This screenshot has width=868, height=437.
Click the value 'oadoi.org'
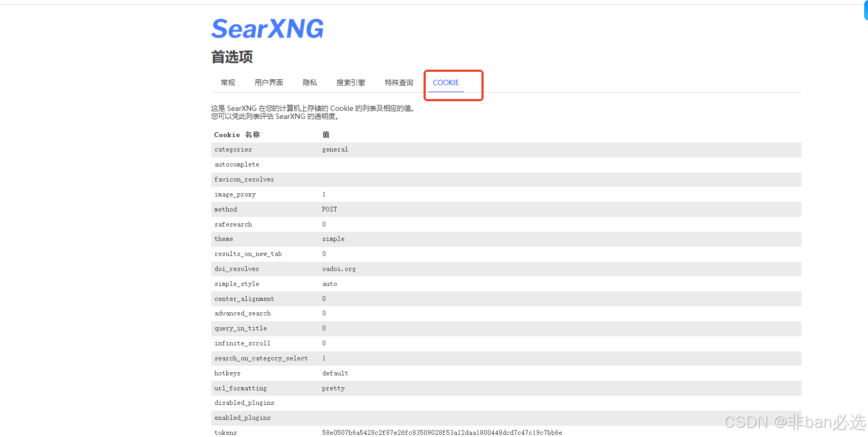339,269
